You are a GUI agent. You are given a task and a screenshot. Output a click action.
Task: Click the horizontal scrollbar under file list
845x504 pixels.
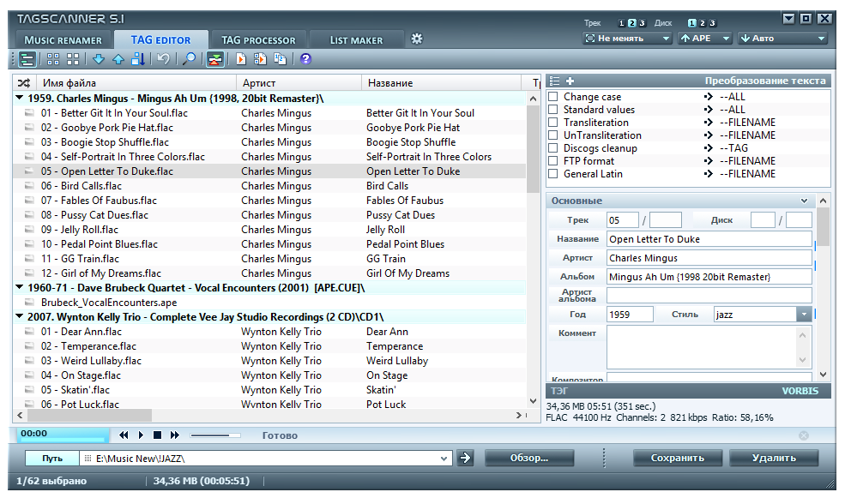point(89,415)
